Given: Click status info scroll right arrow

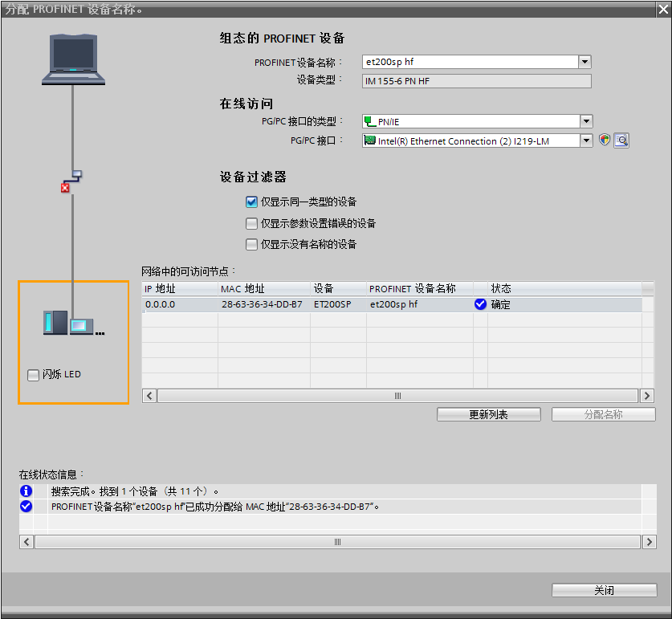Looking at the screenshot, I should (650, 542).
